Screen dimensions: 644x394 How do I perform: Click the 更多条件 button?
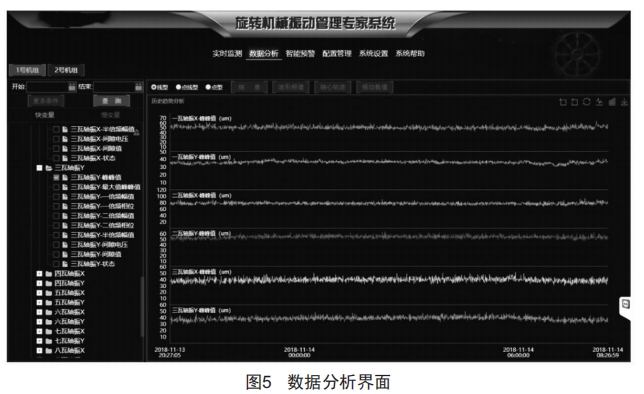pos(46,101)
